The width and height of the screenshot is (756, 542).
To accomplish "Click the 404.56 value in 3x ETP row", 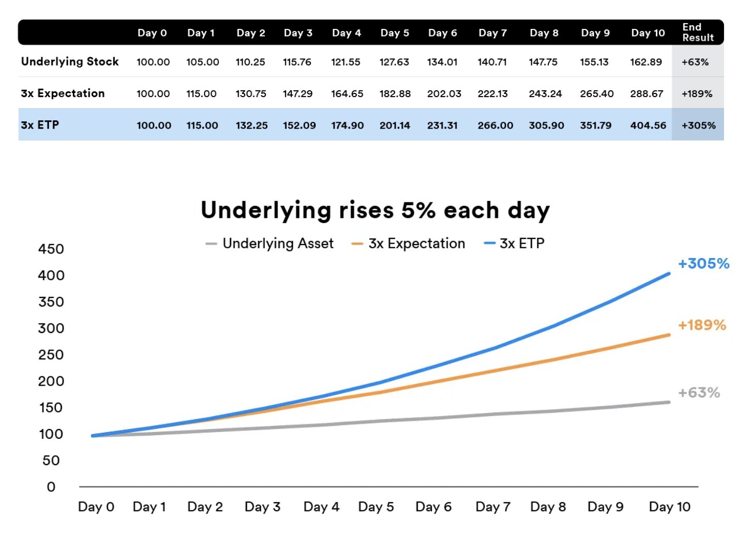I will point(648,125).
